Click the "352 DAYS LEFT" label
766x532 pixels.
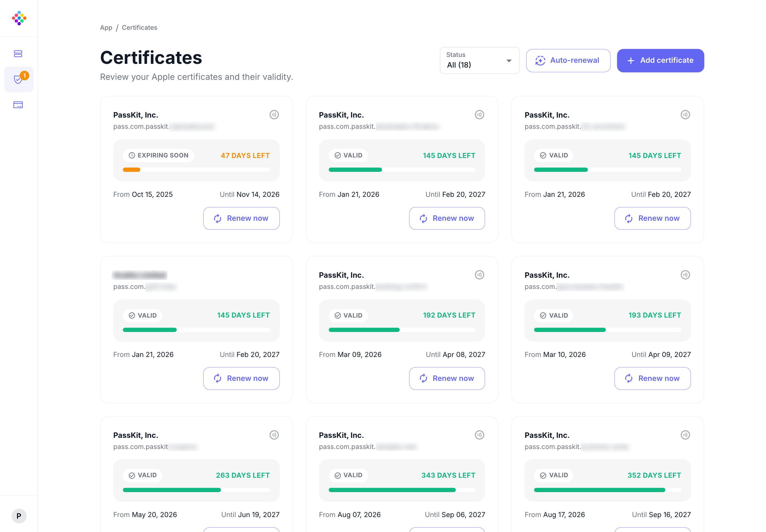654,475
